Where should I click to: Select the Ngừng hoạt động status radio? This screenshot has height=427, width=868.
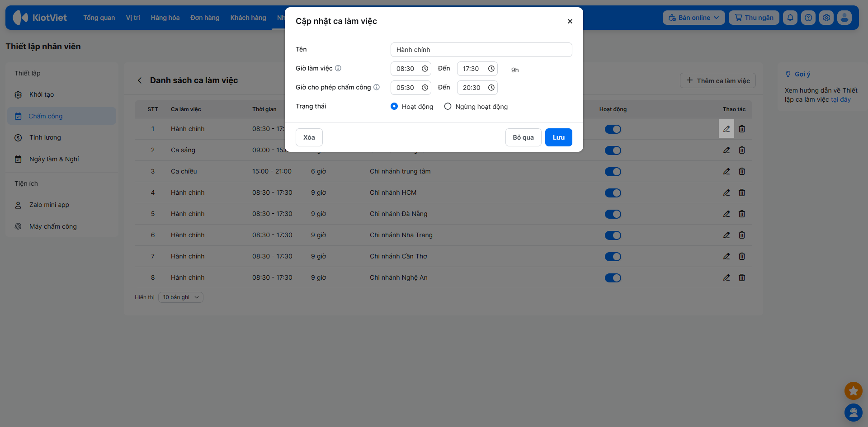tap(448, 106)
